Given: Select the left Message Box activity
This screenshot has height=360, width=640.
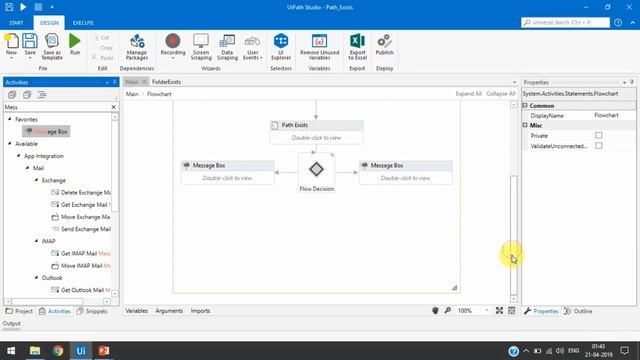Looking at the screenshot, I should tap(227, 172).
